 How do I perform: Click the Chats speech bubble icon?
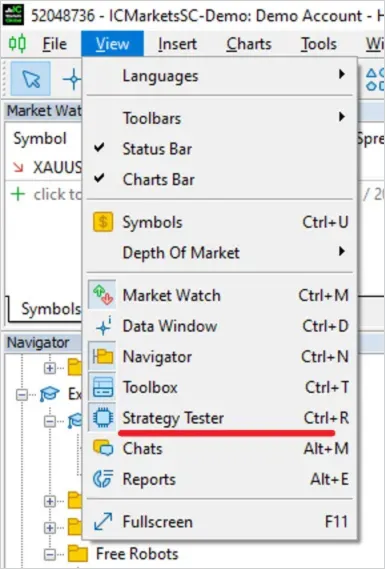103,448
